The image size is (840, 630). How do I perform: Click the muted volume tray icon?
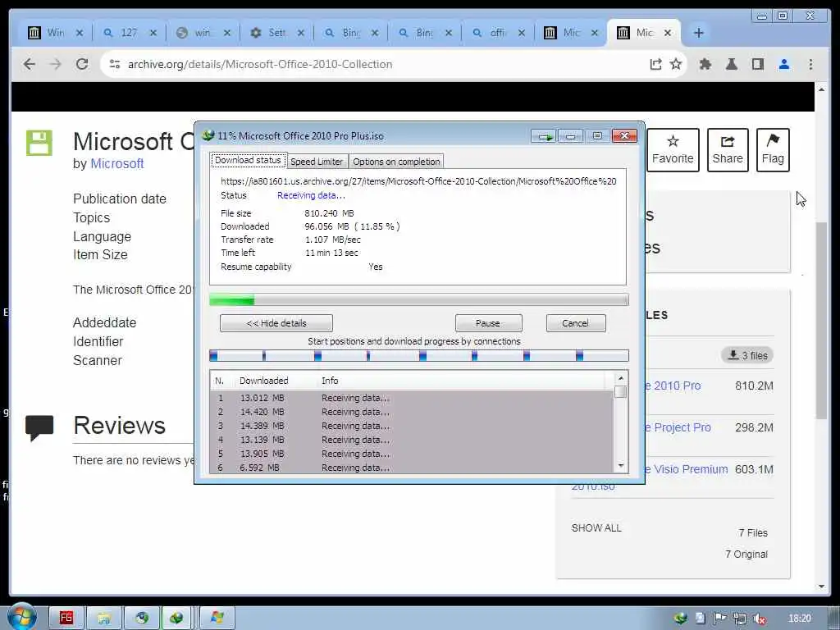coord(759,619)
